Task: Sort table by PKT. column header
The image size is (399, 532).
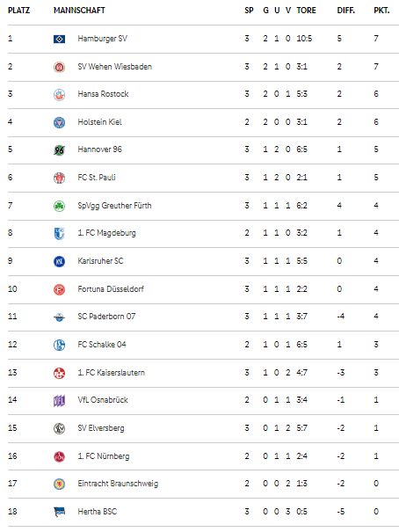Action: point(381,11)
